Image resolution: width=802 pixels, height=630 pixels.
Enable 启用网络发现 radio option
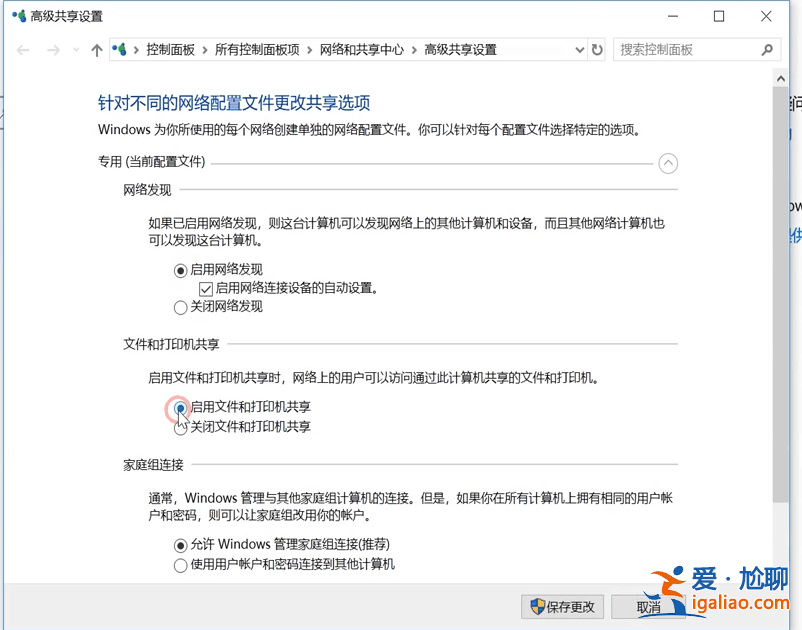[182, 270]
